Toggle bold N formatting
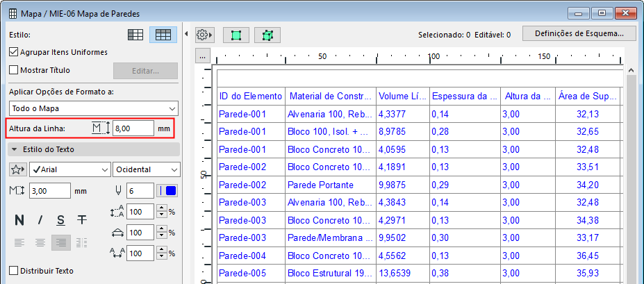Viewport: 644px width, 284px height. coord(19,220)
